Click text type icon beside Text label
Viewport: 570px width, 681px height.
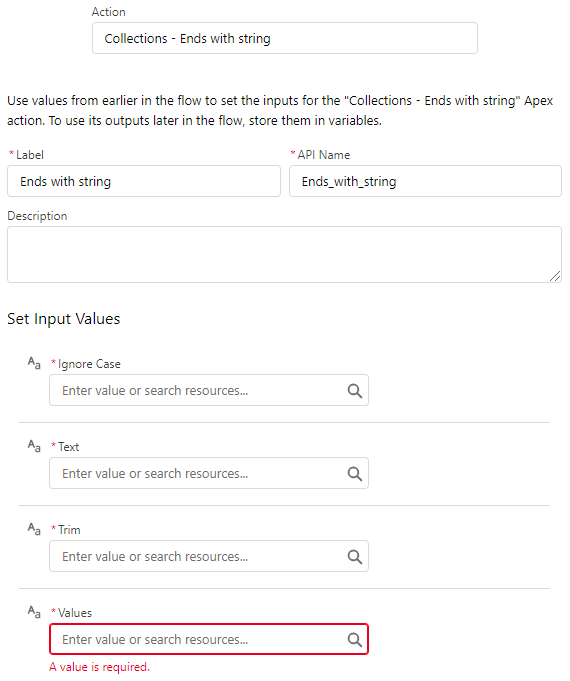34,446
